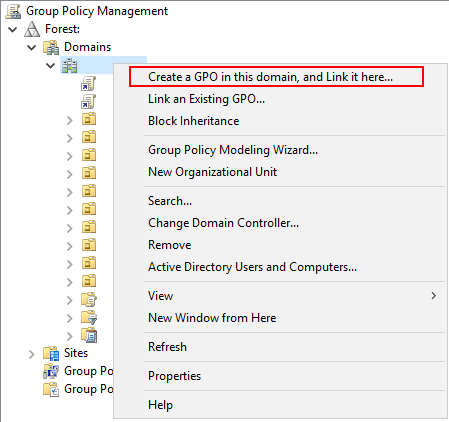
Task: Open Group Policy Modeling Wizard
Action: tap(233, 150)
